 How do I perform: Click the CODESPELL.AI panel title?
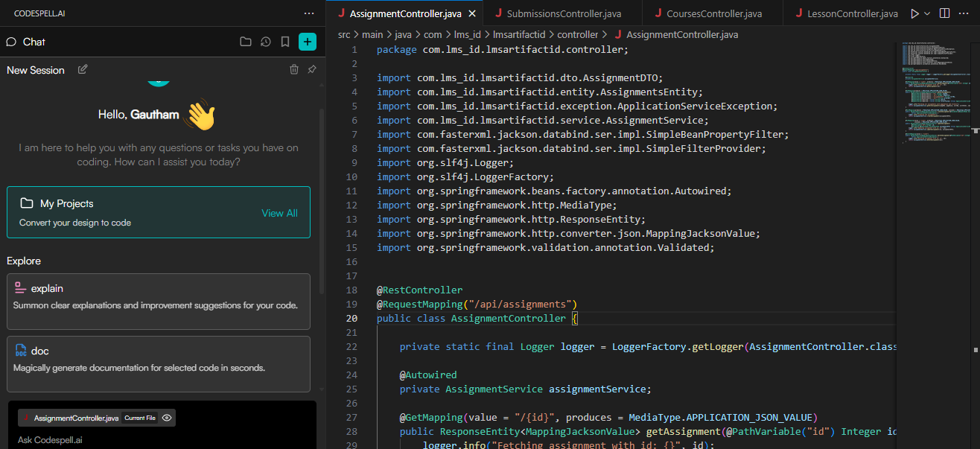(x=39, y=13)
